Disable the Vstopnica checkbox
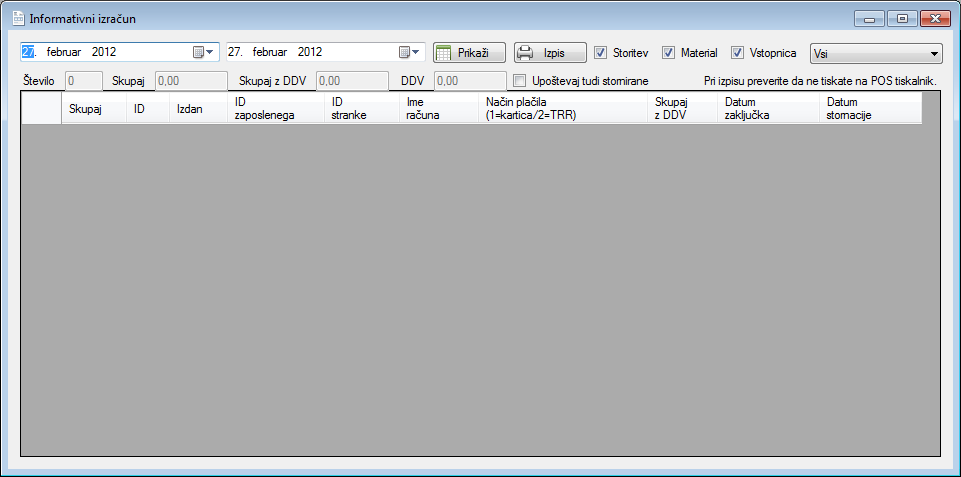 738,53
